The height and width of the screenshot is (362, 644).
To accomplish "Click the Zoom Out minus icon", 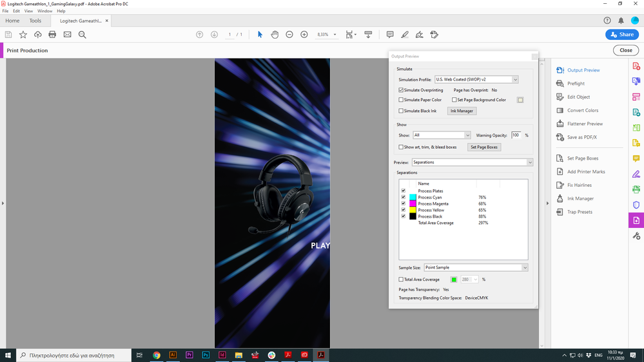I will [289, 35].
